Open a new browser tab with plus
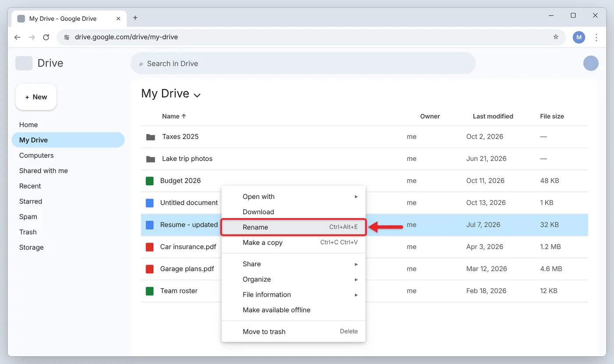614x364 pixels. click(x=135, y=18)
